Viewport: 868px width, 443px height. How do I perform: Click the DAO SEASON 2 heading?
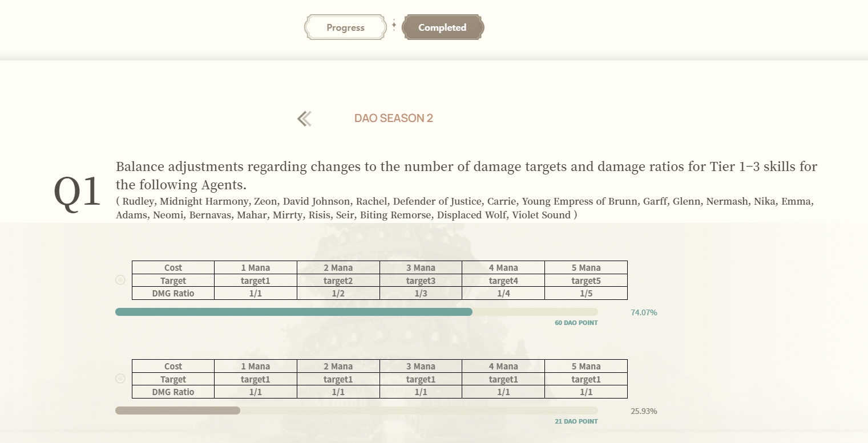point(393,119)
